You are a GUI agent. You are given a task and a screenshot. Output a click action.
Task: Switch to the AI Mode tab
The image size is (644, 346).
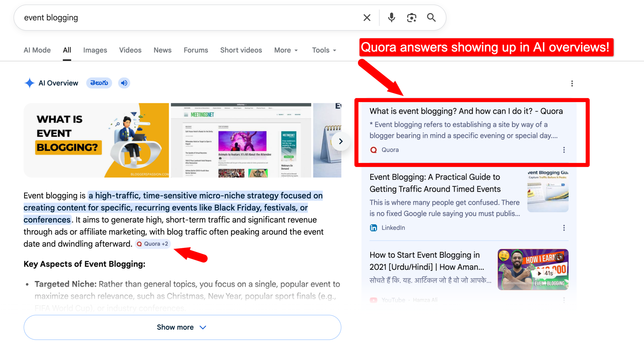click(37, 50)
